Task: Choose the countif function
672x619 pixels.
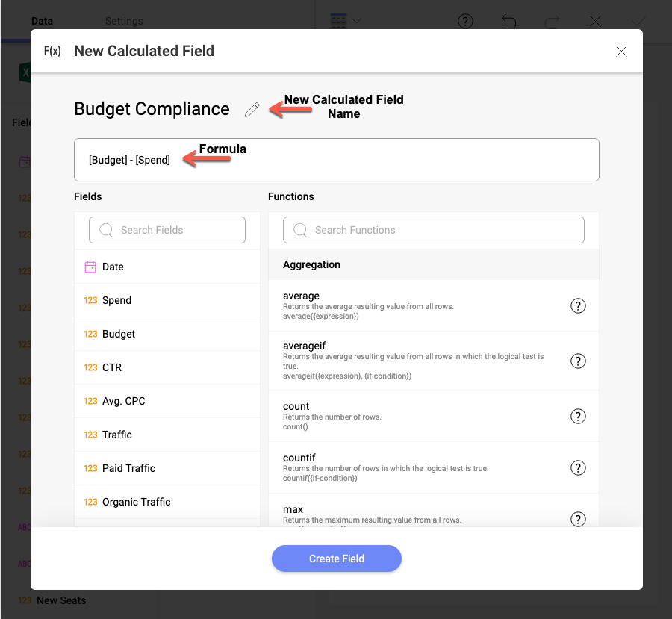Action: pos(299,458)
